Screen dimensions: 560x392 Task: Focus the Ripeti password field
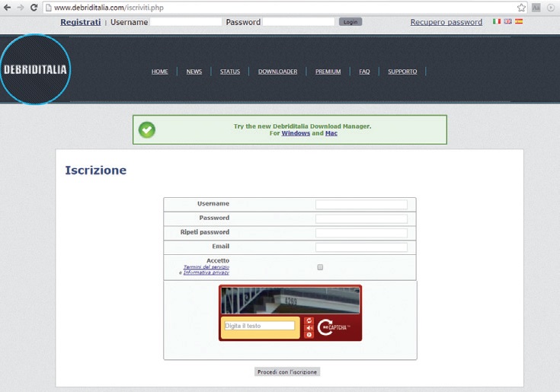pyautogui.click(x=361, y=233)
